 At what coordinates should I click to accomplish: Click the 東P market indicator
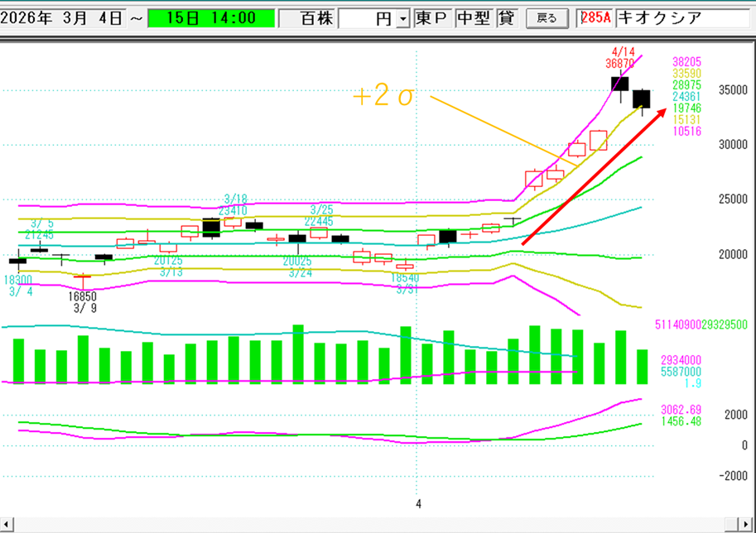[433, 18]
